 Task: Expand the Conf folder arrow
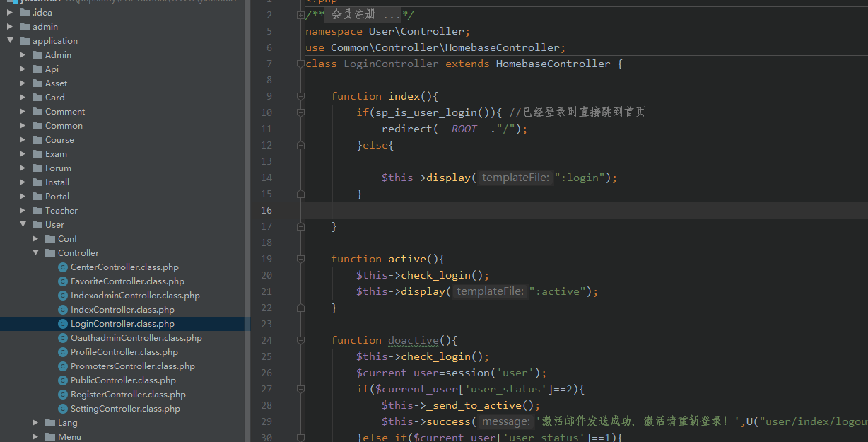coord(35,239)
